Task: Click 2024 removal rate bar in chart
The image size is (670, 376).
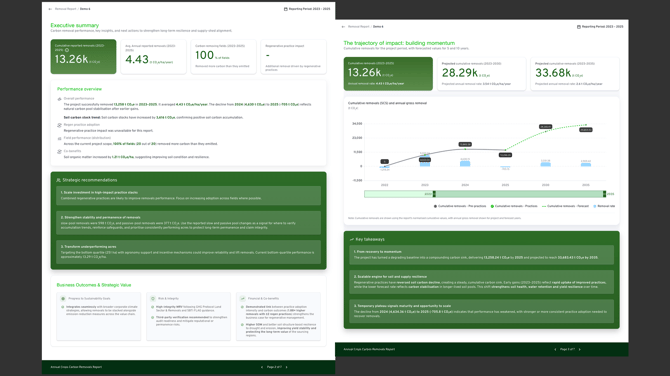Action: tap(465, 164)
